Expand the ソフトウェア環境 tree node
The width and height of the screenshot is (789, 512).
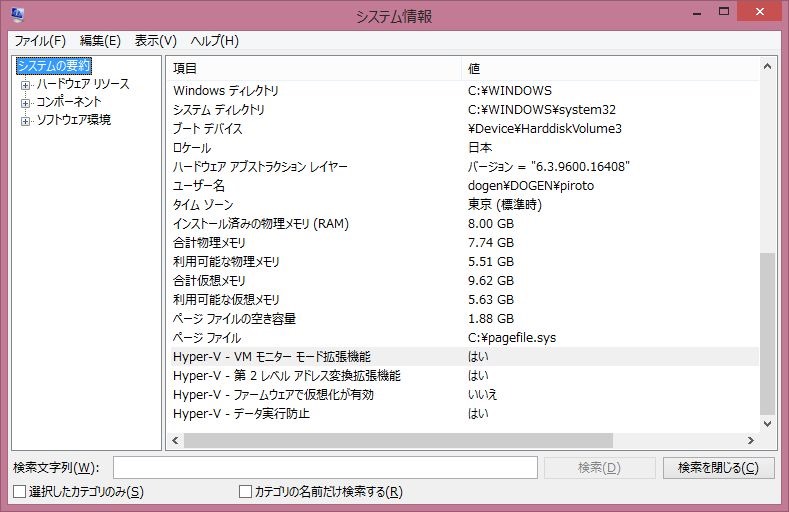pos(26,121)
